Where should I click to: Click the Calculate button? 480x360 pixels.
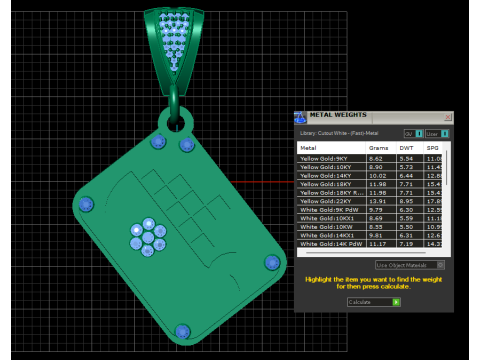coord(373,302)
